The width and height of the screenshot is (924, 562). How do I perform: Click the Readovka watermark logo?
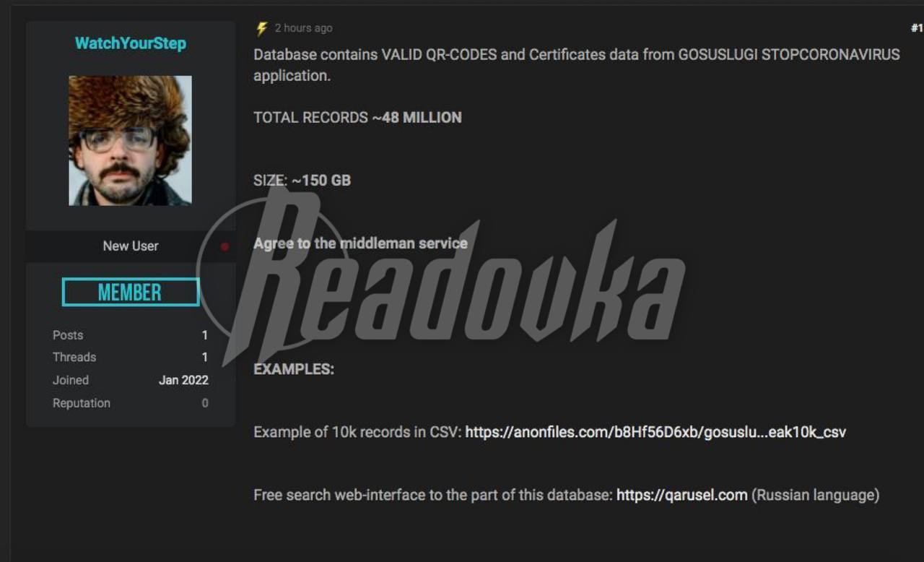pos(440,278)
